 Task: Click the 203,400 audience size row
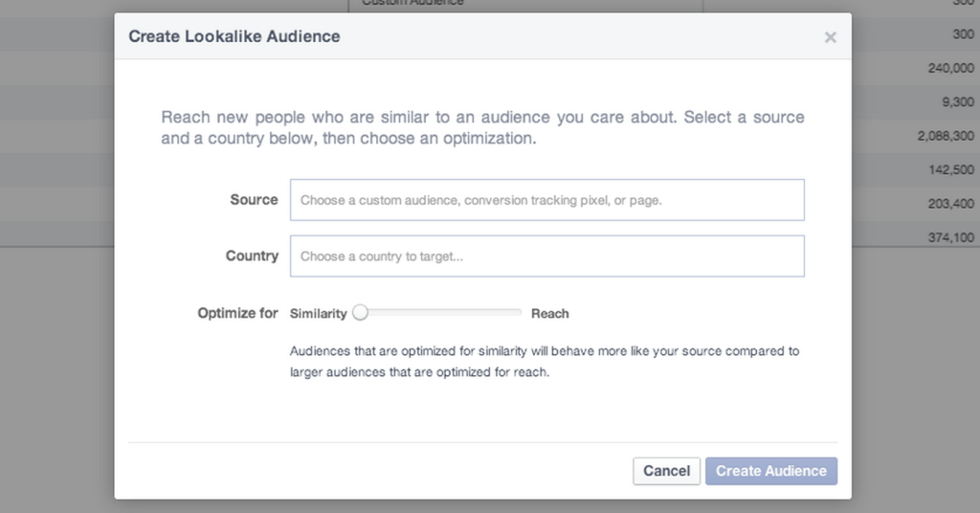click(950, 203)
